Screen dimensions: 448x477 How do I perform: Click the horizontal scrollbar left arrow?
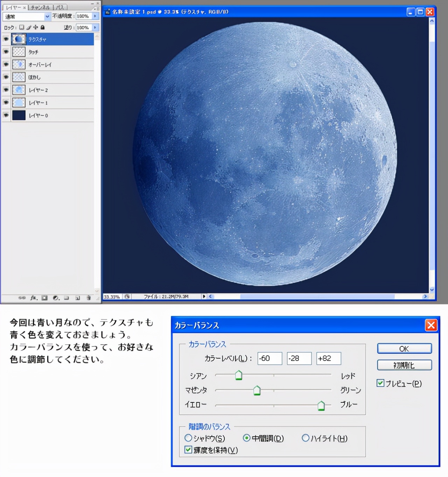(x=210, y=297)
